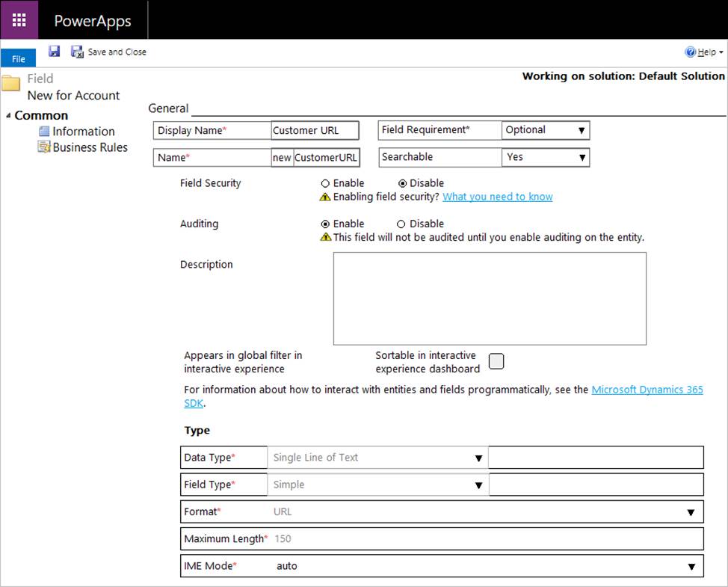
Task: Click the Information page icon in sidebar
Action: pyautogui.click(x=44, y=132)
